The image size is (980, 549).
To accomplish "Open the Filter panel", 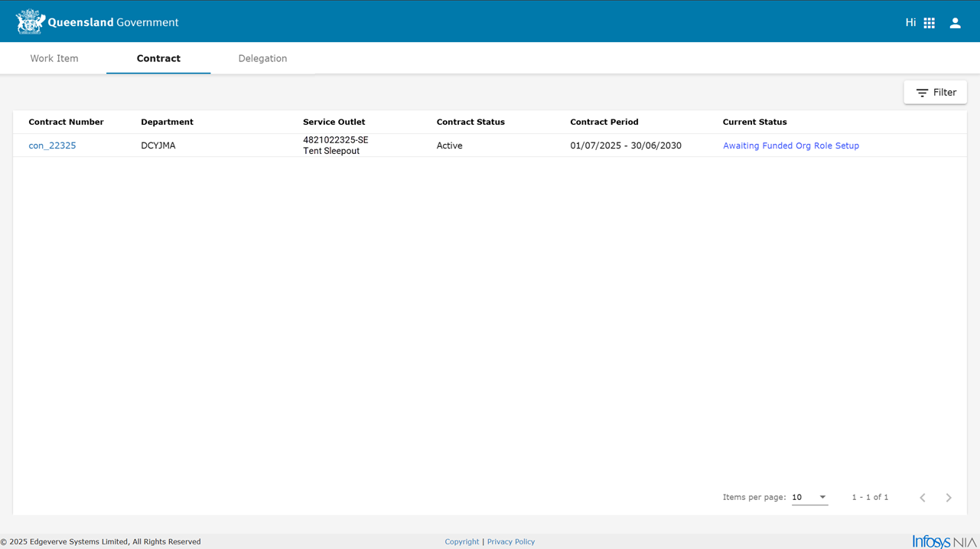I will [x=936, y=93].
